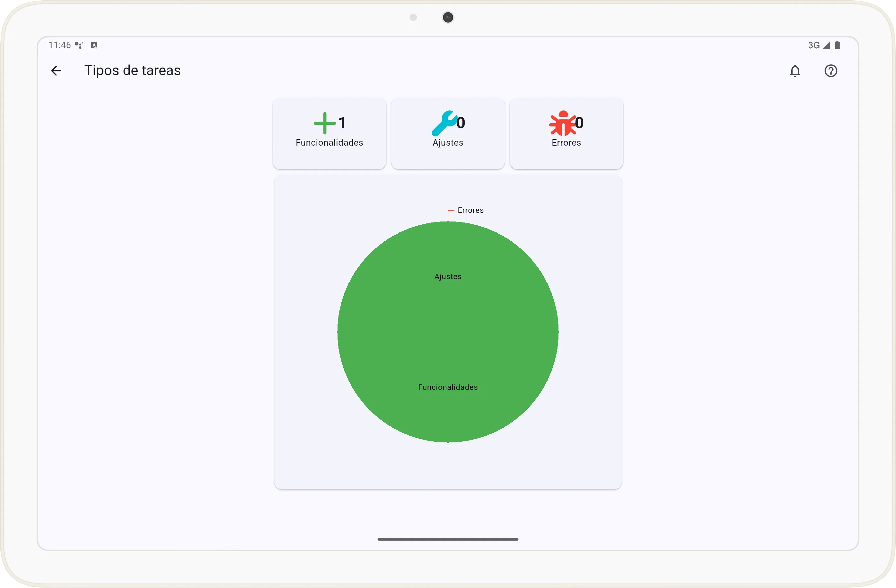Tap the 3G signal indicator
Image resolution: width=896 pixels, height=588 pixels.
818,45
